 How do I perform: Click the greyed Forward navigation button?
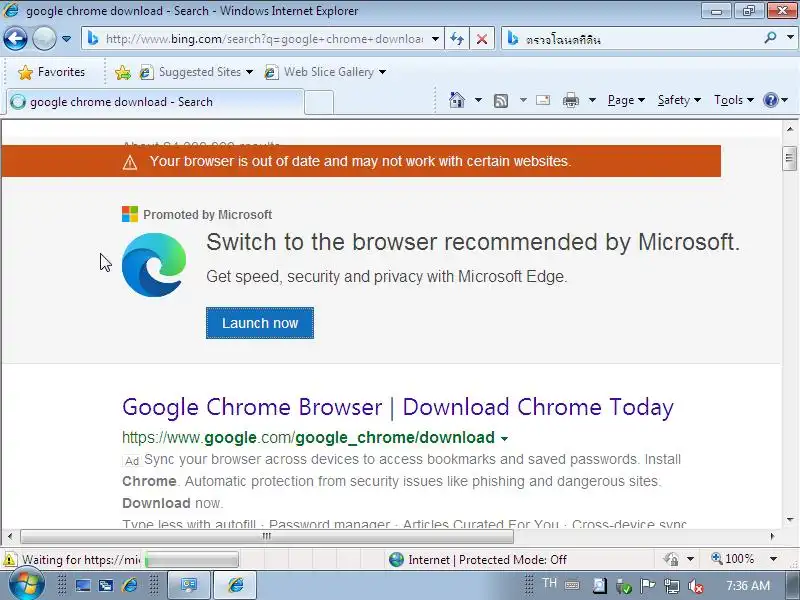tap(44, 39)
